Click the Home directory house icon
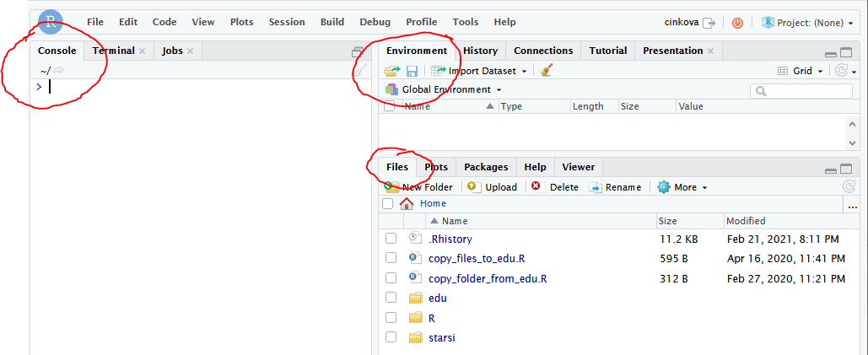Screen dimensions: 868x355 pos(407,203)
